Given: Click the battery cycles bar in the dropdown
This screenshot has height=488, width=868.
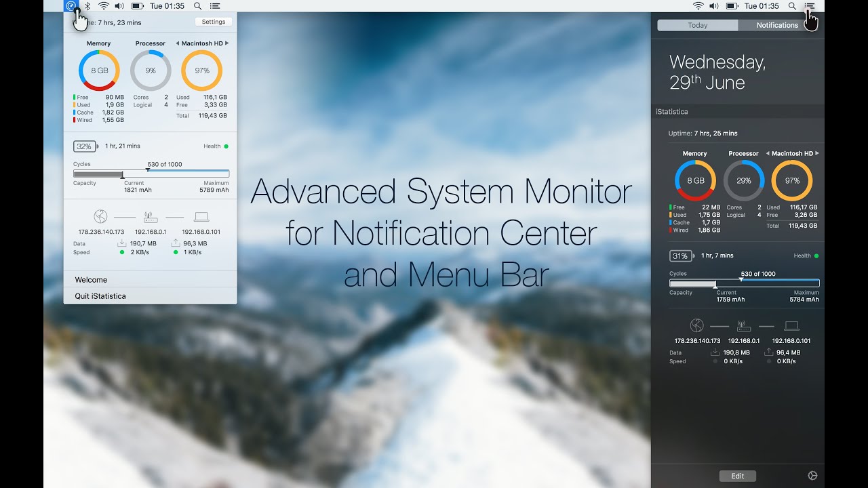Looking at the screenshot, I should click(x=151, y=174).
